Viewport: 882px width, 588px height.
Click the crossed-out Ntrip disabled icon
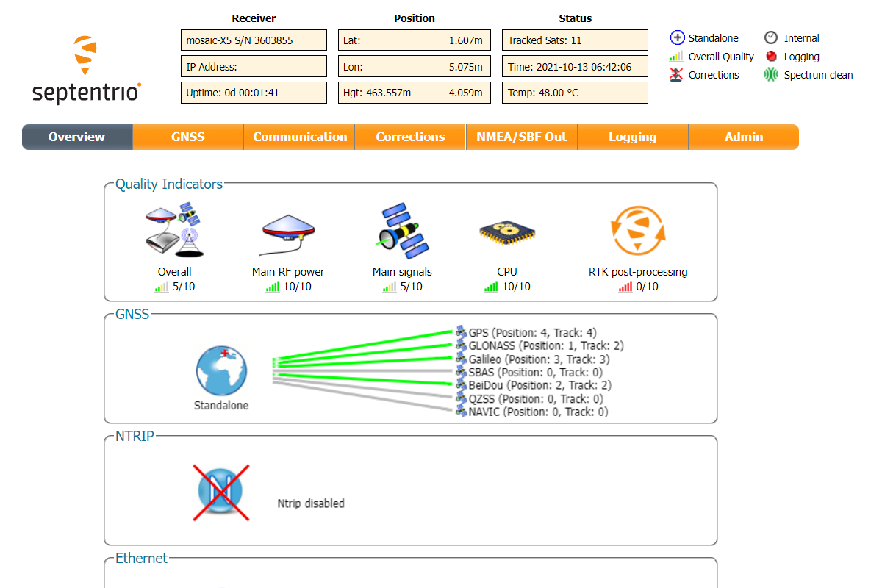(x=221, y=492)
